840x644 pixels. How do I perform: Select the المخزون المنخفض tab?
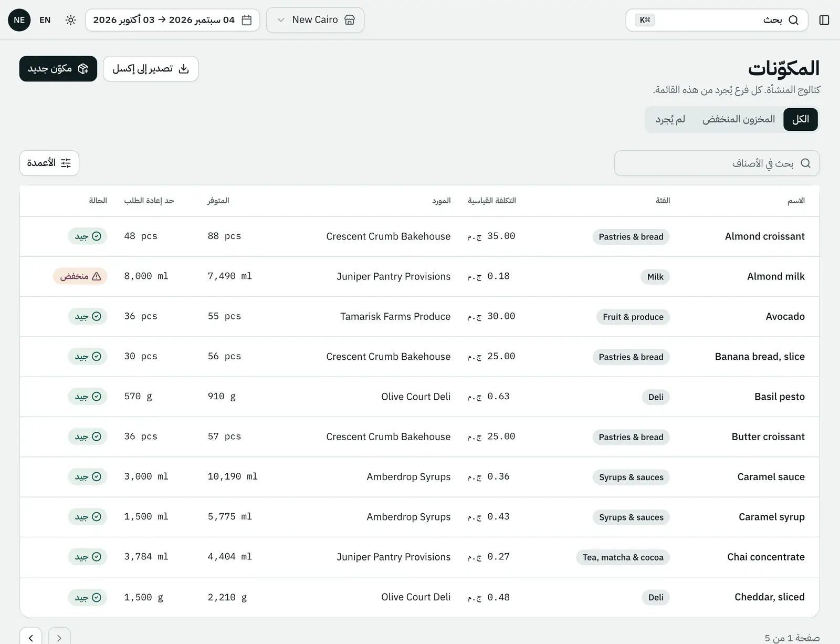[x=739, y=119]
